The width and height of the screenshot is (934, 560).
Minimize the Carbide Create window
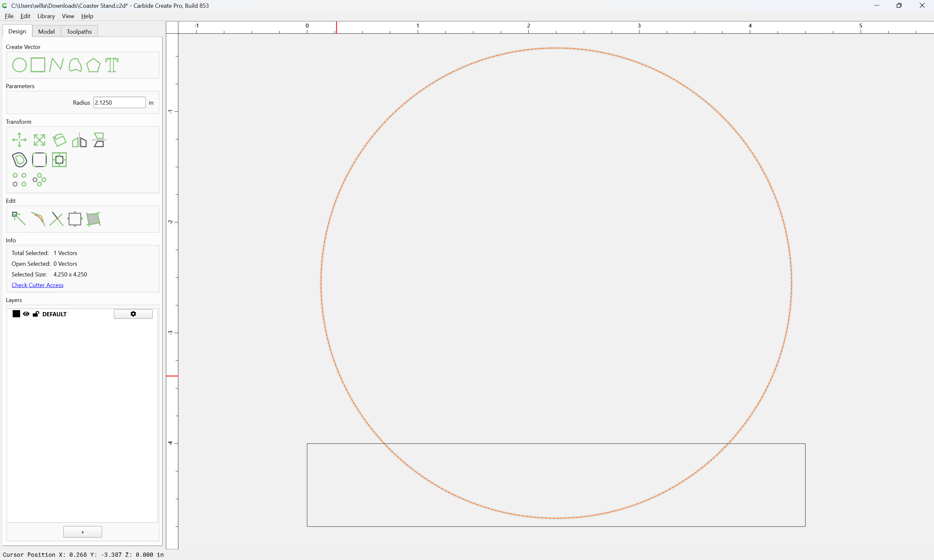pyautogui.click(x=877, y=6)
